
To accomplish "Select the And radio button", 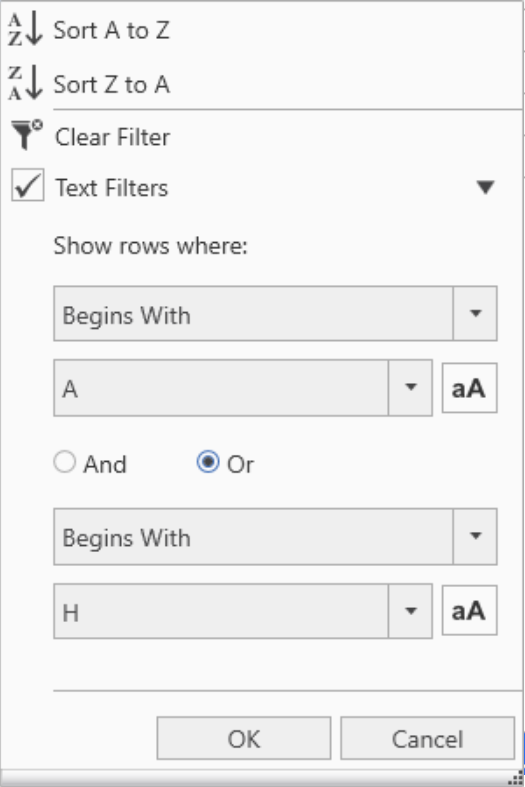I will point(65,462).
